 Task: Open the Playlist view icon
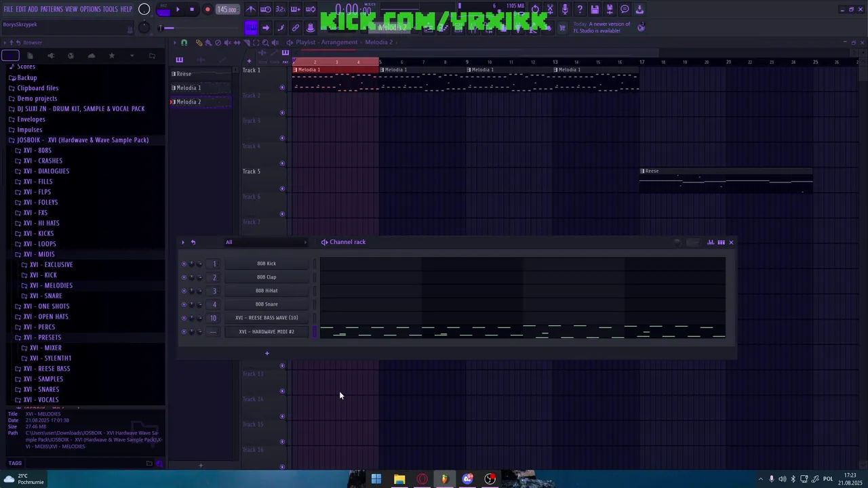[429, 28]
